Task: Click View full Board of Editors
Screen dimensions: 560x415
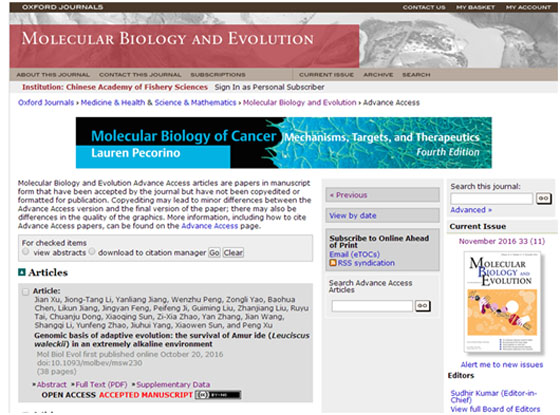Action: click(x=495, y=409)
